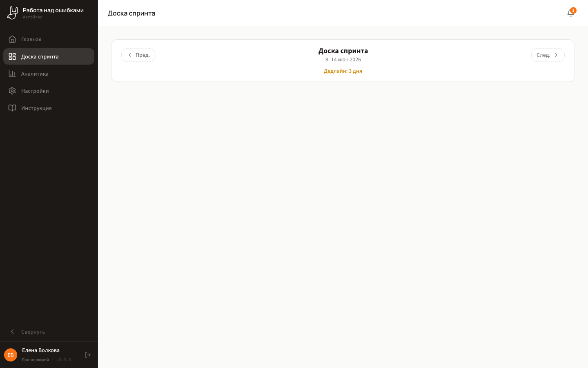Click the Доска спринта page title in header
588x368 pixels.
point(131,13)
